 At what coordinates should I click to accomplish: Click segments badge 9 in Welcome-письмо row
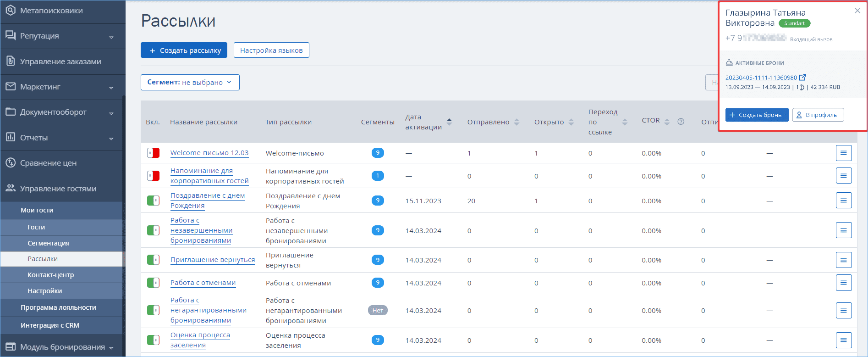click(x=378, y=153)
